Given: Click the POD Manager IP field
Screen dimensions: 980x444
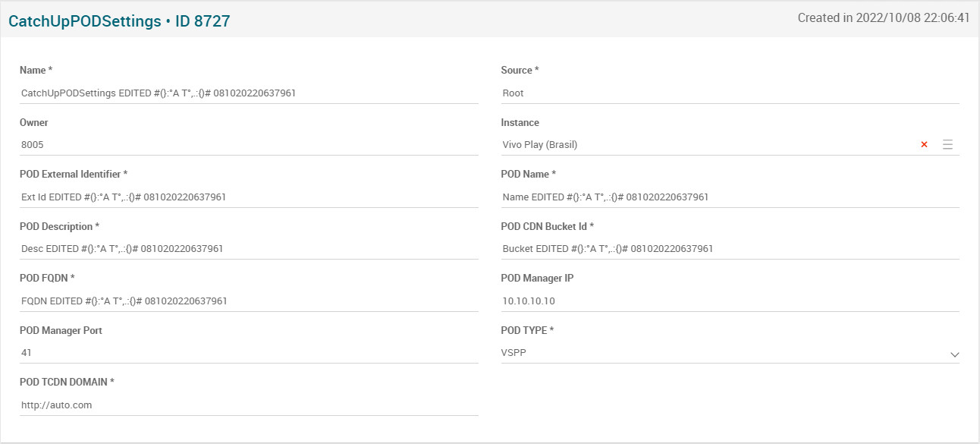Looking at the screenshot, I should click(x=730, y=301).
